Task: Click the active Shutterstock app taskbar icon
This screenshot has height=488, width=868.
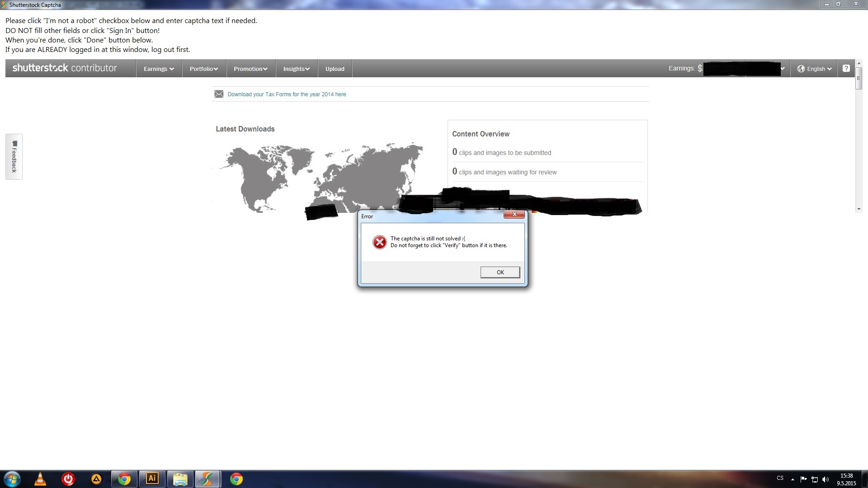Action: (208, 479)
